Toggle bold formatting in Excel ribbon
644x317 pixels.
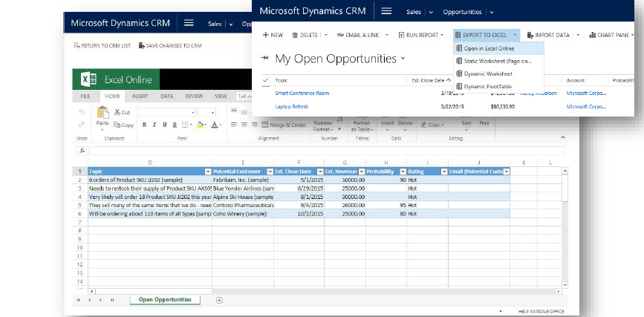click(144, 125)
